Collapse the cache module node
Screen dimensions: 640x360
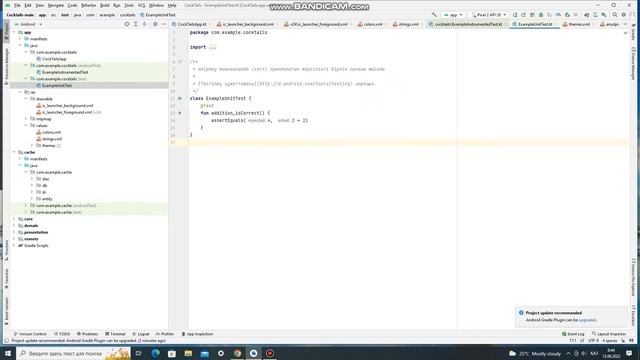(14, 152)
